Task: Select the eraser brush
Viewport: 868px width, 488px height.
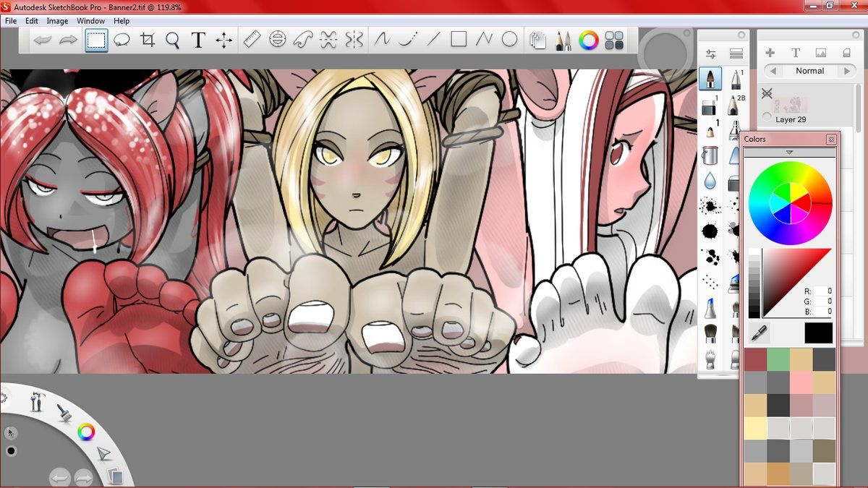Action: (x=710, y=106)
